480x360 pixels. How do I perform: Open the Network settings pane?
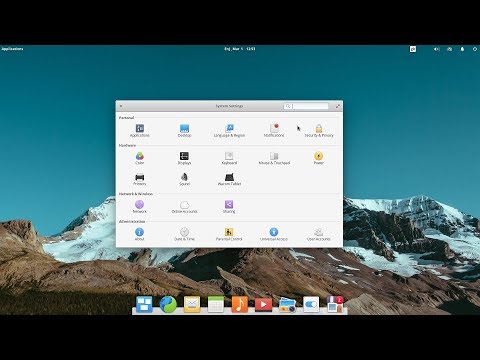click(x=140, y=207)
